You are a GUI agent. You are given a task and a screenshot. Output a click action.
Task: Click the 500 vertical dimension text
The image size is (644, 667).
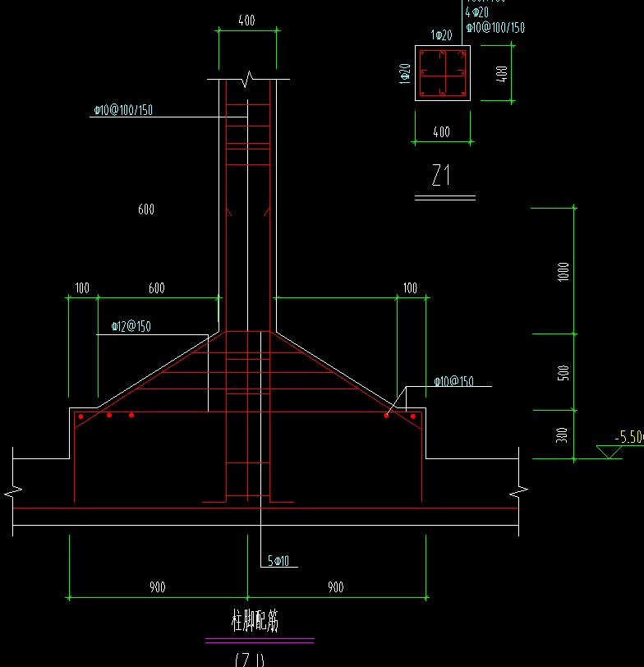click(563, 372)
